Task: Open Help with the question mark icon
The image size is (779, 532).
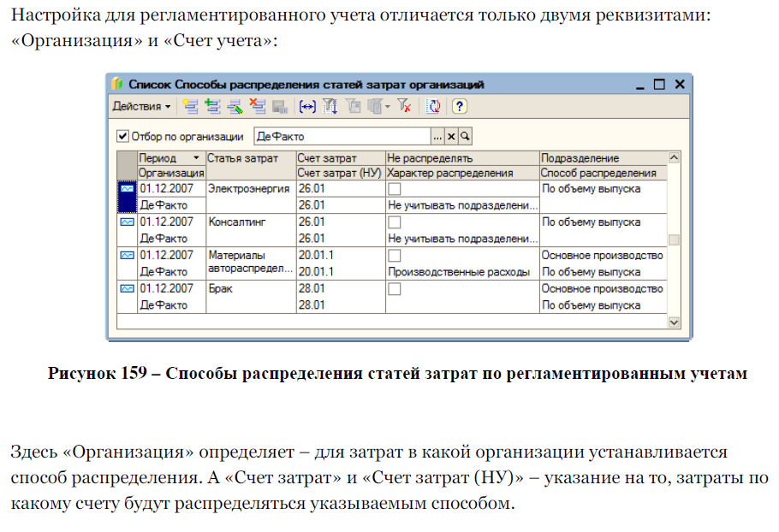Action: coord(460,106)
